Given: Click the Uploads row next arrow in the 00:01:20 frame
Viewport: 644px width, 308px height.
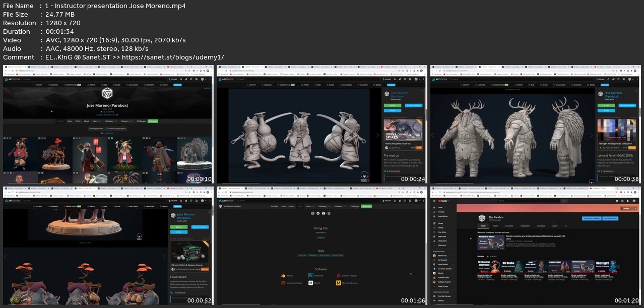Looking at the screenshot, I should 618,267.
